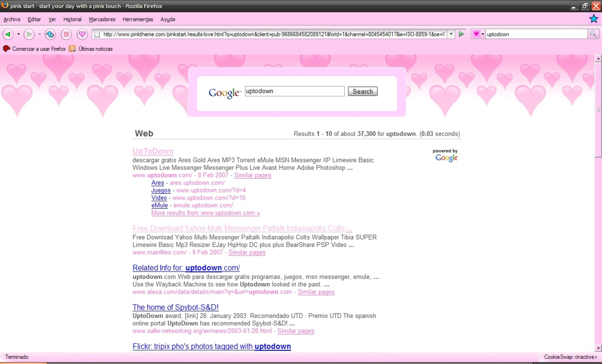Click the page scrollbar thumb
Image resolution: width=602 pixels, height=364 pixels.
point(598,110)
